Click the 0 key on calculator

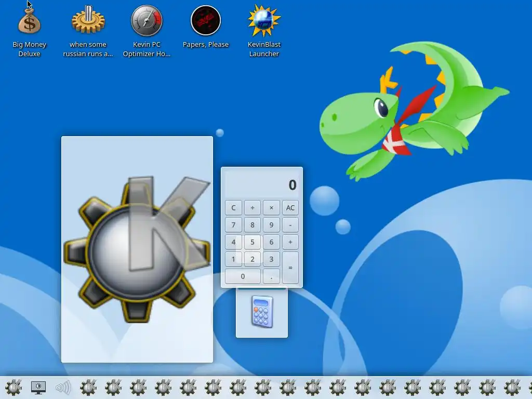pos(243,276)
